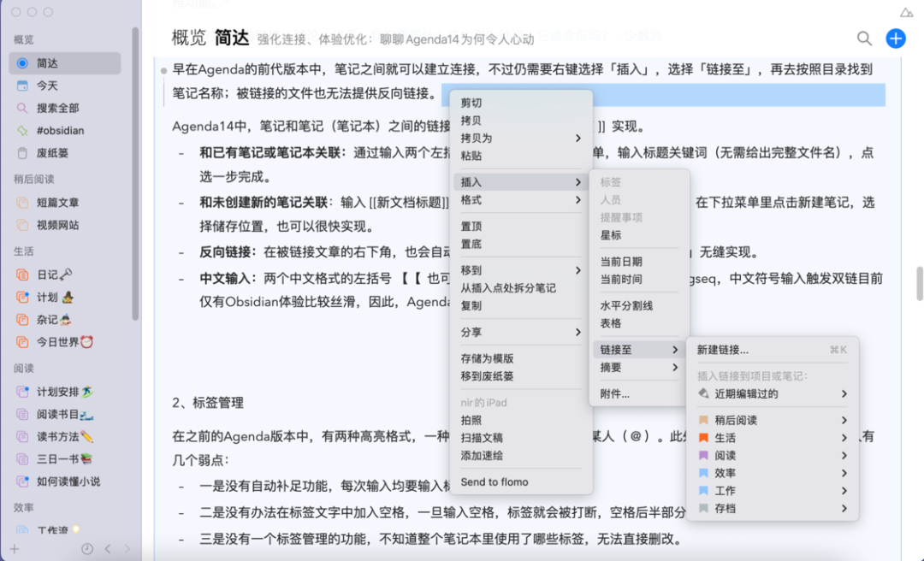Click the history clock icon at sidebar bottom

tap(87, 549)
